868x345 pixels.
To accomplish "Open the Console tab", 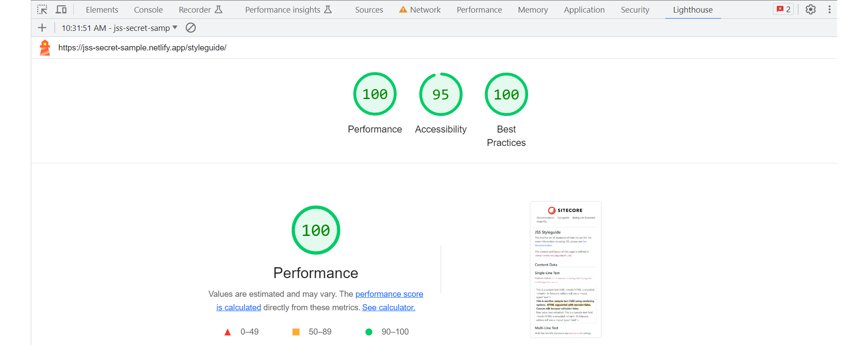I will pyautogui.click(x=148, y=10).
